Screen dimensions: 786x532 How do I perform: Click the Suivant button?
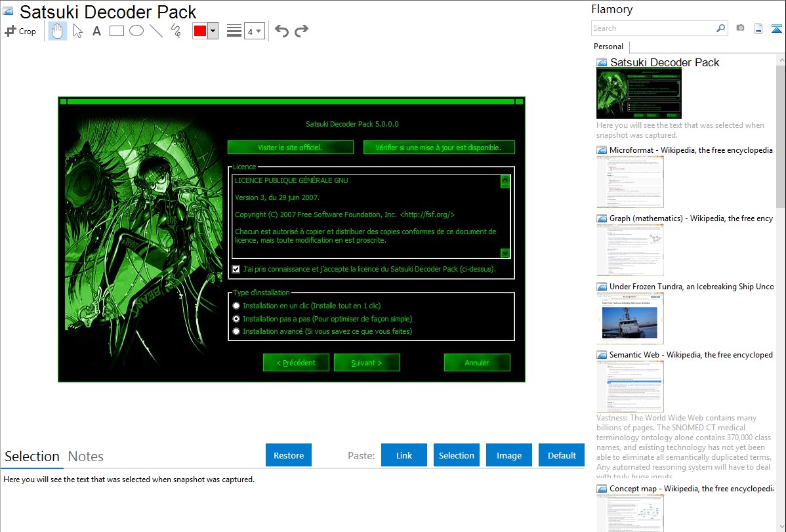point(367,363)
